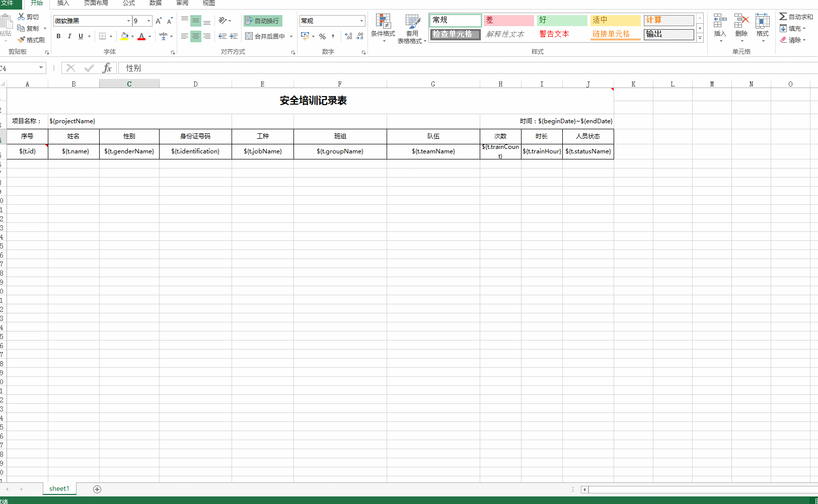Apply the 检查单元格 cell style
Image resolution: width=818 pixels, height=504 pixels.
pos(455,34)
